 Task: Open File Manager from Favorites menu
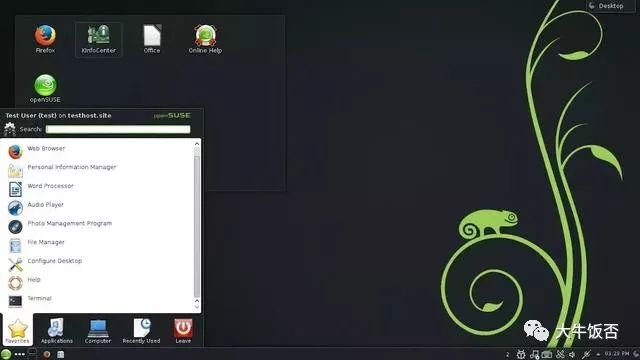tap(98, 245)
